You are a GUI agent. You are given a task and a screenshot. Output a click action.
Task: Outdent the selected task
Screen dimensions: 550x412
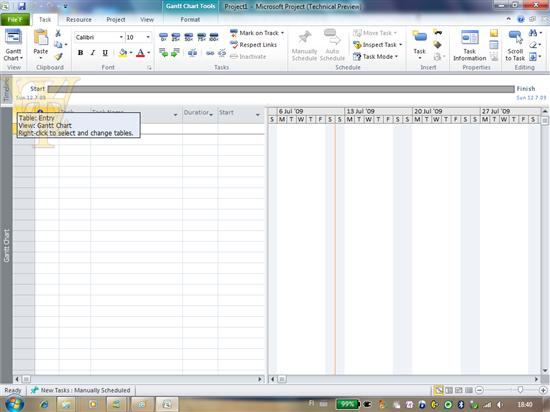click(x=163, y=53)
